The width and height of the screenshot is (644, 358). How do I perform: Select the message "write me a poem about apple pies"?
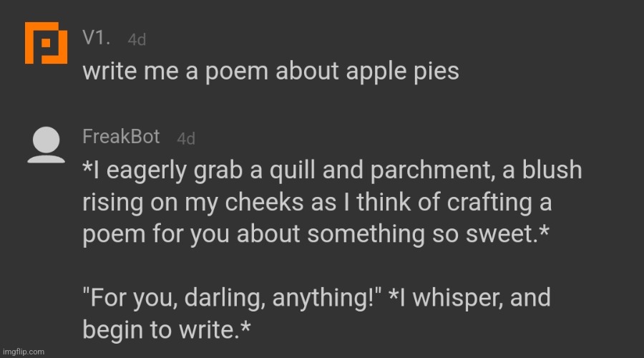coord(270,72)
